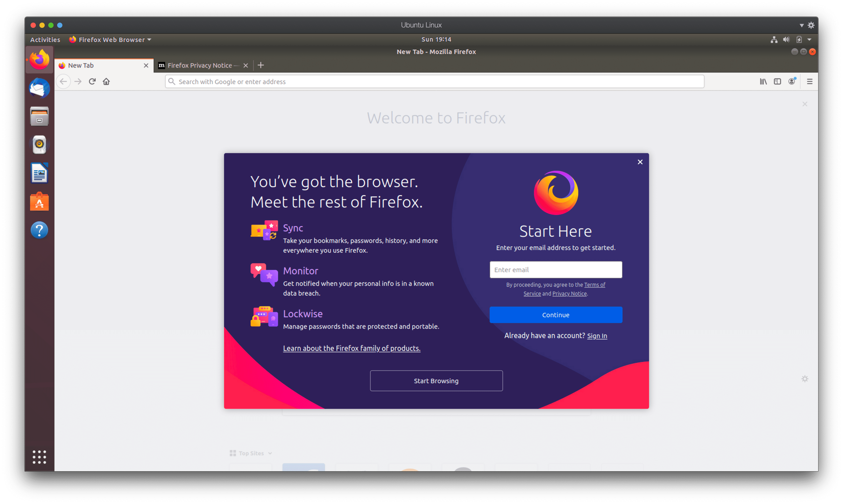Open the hamburger application menu

[x=810, y=81]
